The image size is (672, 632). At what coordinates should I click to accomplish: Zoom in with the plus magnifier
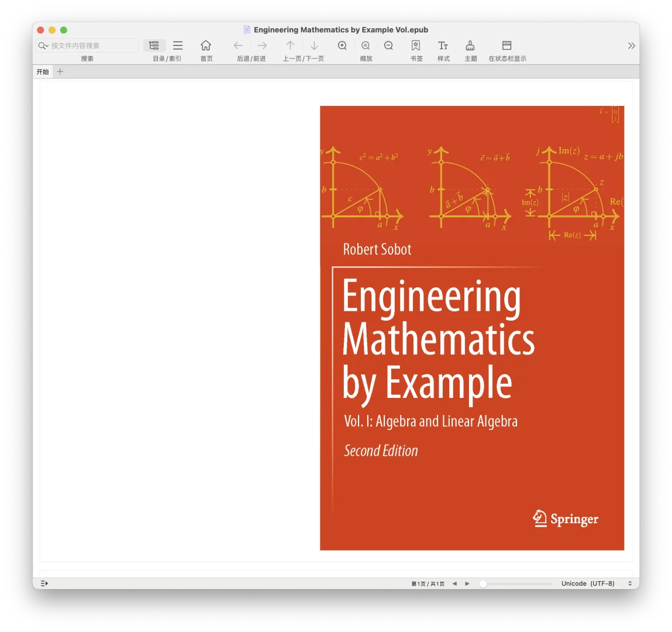[x=342, y=46]
